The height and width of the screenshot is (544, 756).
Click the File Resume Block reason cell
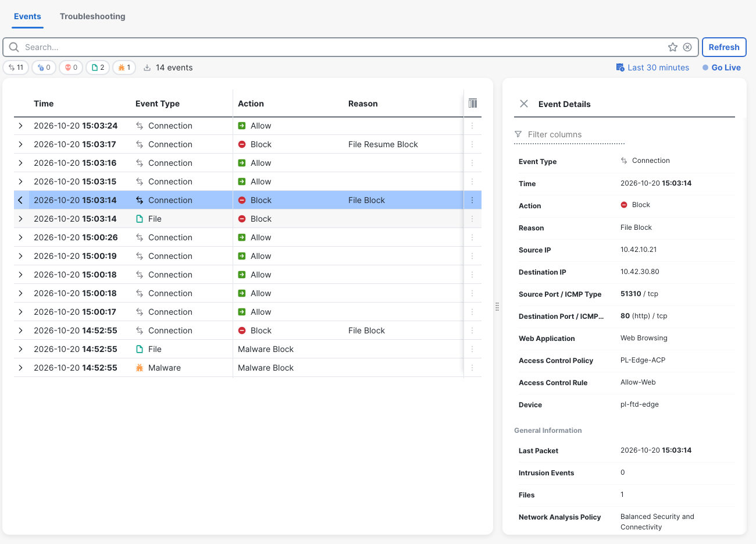pos(383,144)
